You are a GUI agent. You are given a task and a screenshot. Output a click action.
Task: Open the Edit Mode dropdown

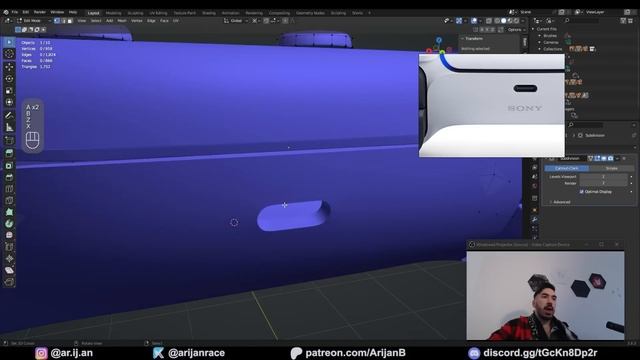click(34, 20)
